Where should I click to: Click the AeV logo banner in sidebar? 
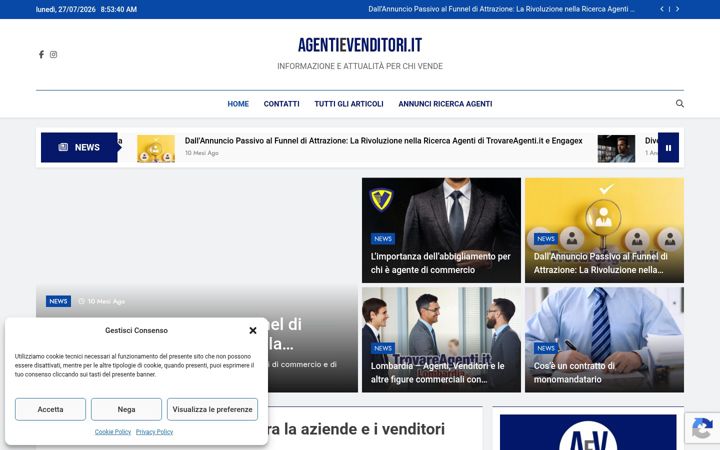coord(588,433)
